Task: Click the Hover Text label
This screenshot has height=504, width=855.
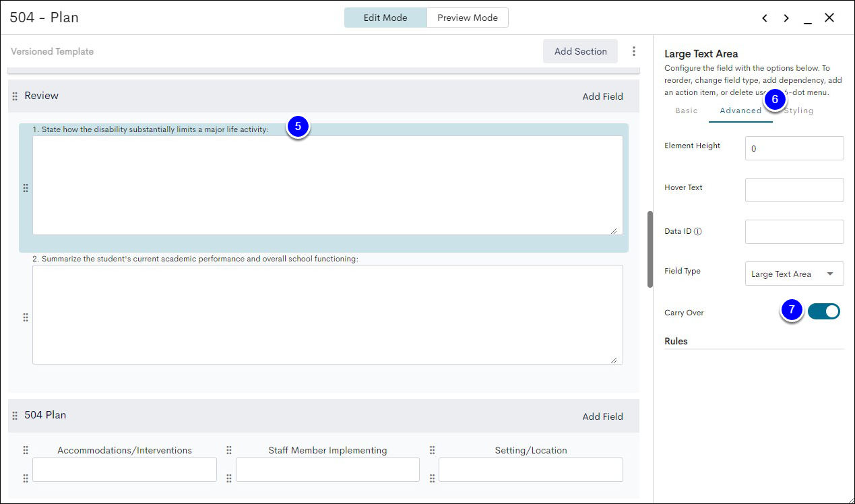Action: [x=683, y=187]
